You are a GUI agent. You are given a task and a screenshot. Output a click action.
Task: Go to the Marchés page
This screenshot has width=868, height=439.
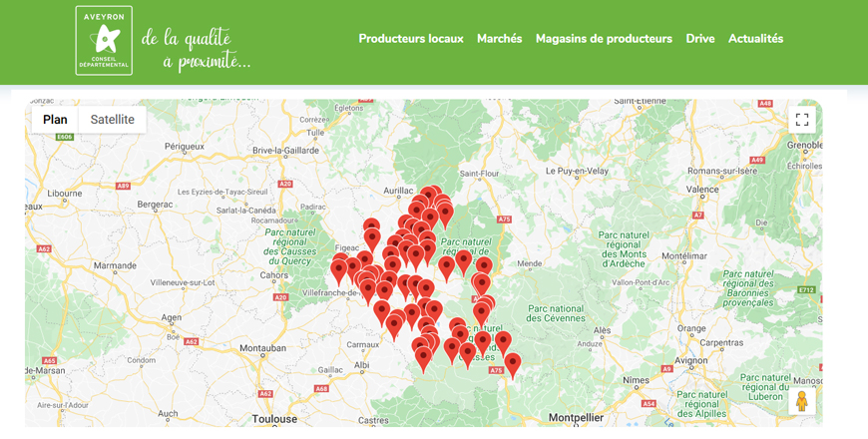coord(499,39)
